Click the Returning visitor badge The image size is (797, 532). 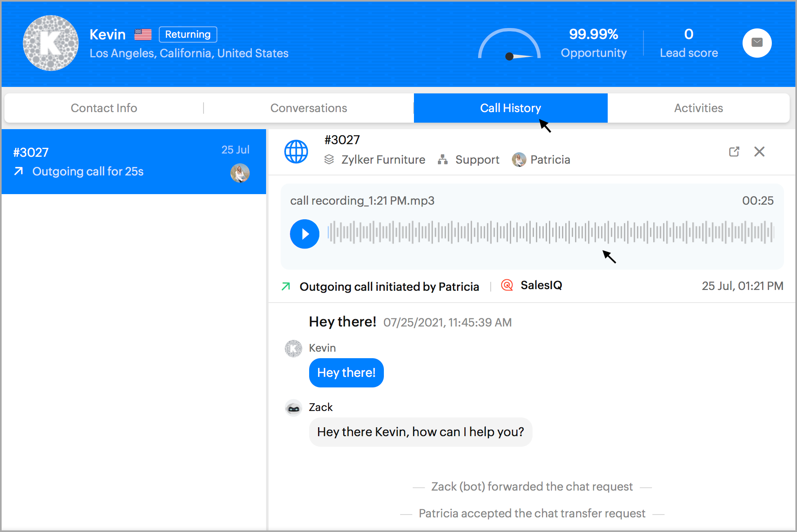(x=188, y=35)
